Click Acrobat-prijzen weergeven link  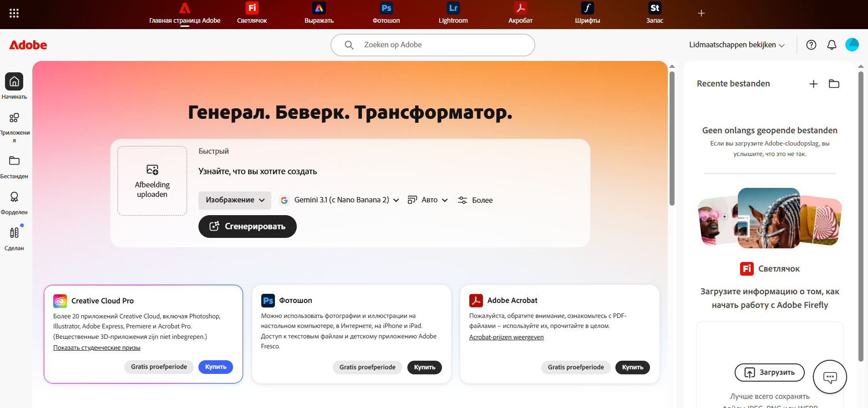[x=507, y=337]
